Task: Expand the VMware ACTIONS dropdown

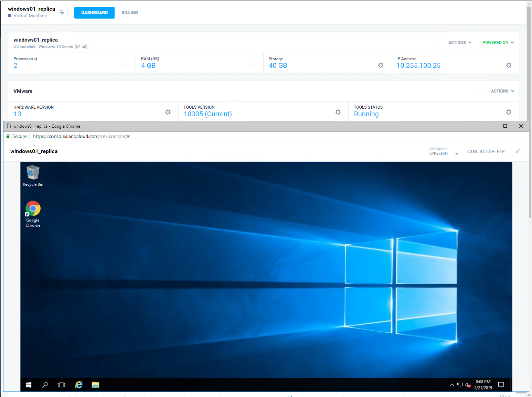Action: click(x=502, y=91)
